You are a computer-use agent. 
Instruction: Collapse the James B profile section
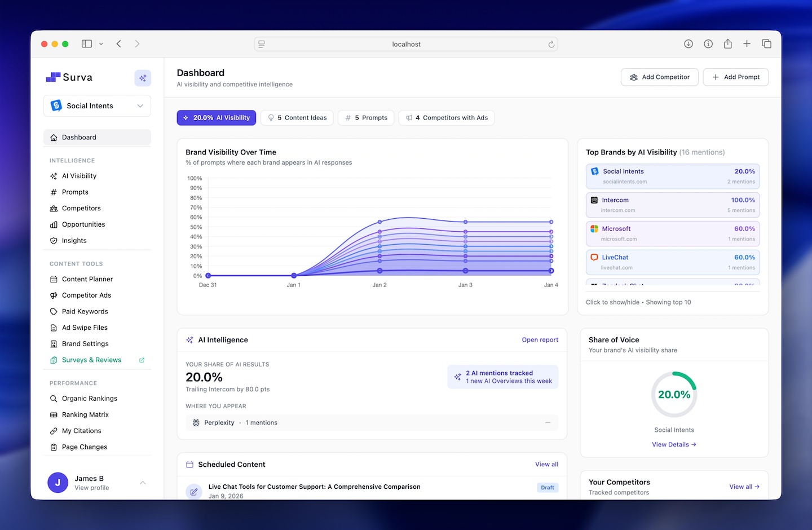[x=143, y=483]
